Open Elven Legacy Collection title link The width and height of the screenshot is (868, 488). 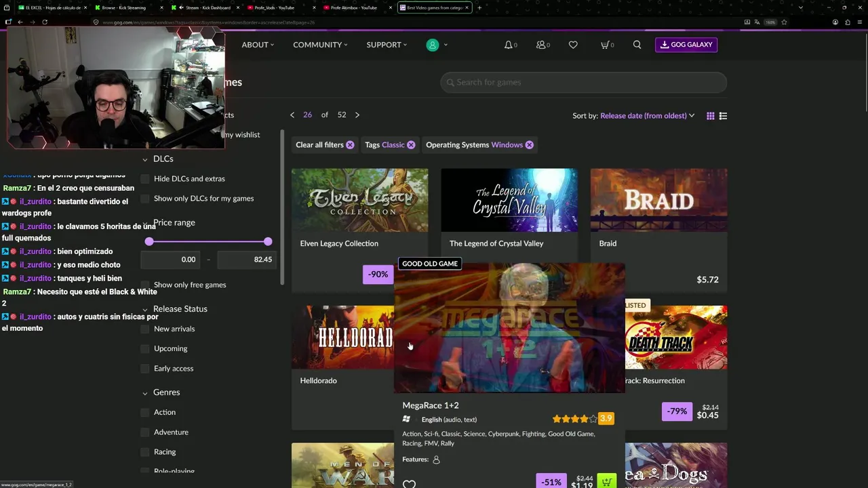tap(339, 243)
